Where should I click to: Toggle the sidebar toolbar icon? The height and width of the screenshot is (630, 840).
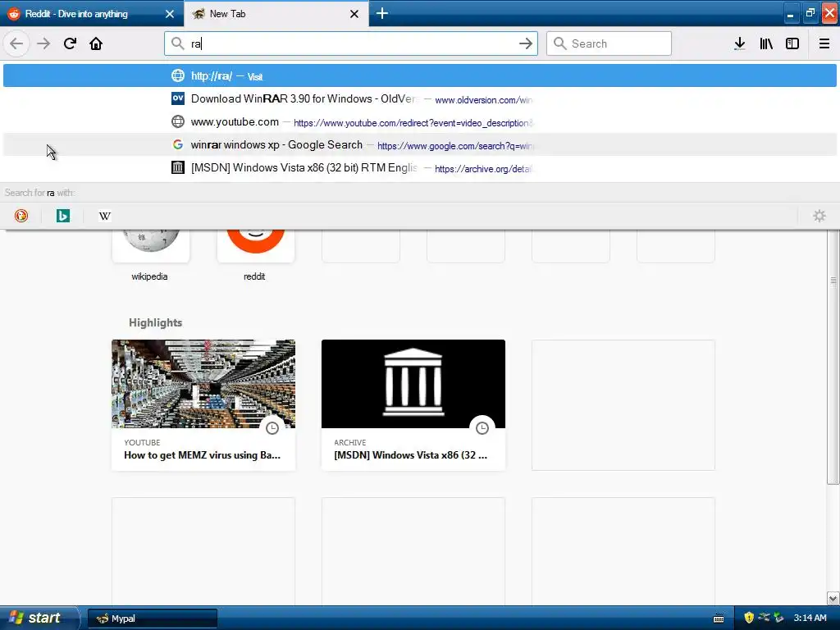792,43
